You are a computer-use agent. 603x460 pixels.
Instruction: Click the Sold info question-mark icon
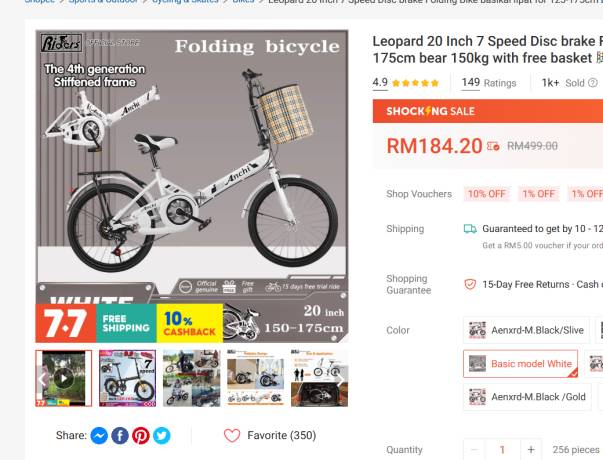(x=593, y=83)
